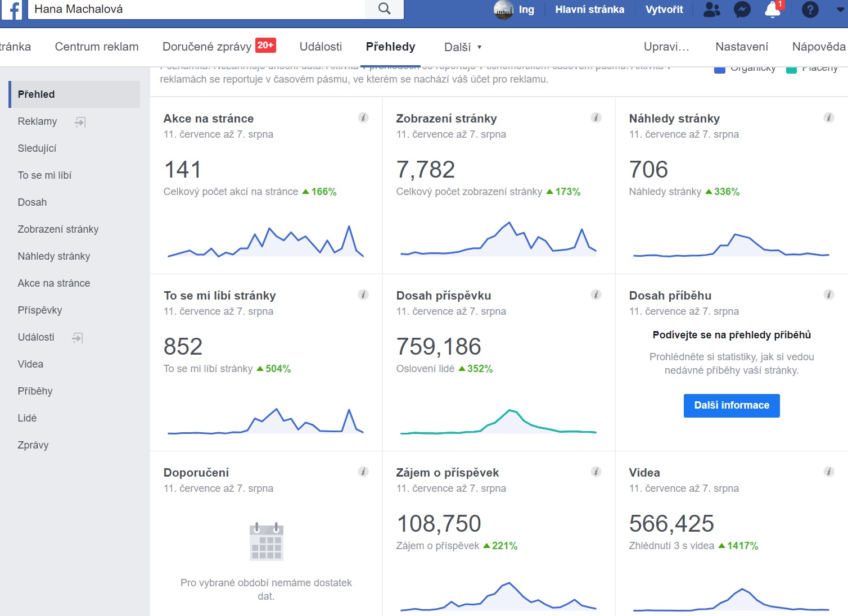Open Akce na stránce in the sidebar
Image resolution: width=848 pixels, height=616 pixels.
[54, 283]
